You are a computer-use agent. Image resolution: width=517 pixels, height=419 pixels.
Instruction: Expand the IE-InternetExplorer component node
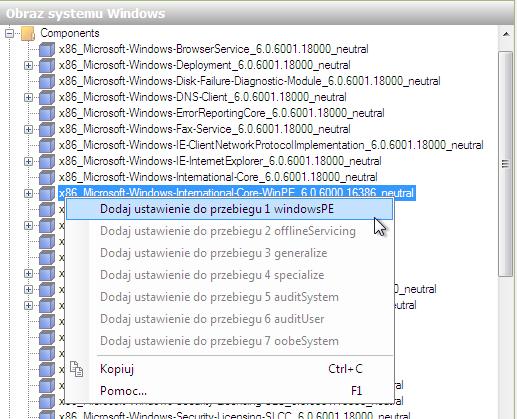[29, 161]
